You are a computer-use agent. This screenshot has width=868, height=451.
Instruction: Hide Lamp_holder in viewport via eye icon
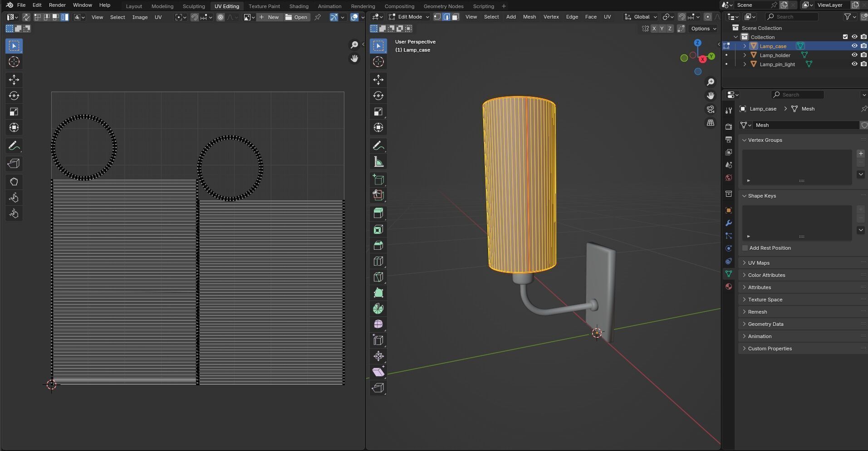pos(854,55)
